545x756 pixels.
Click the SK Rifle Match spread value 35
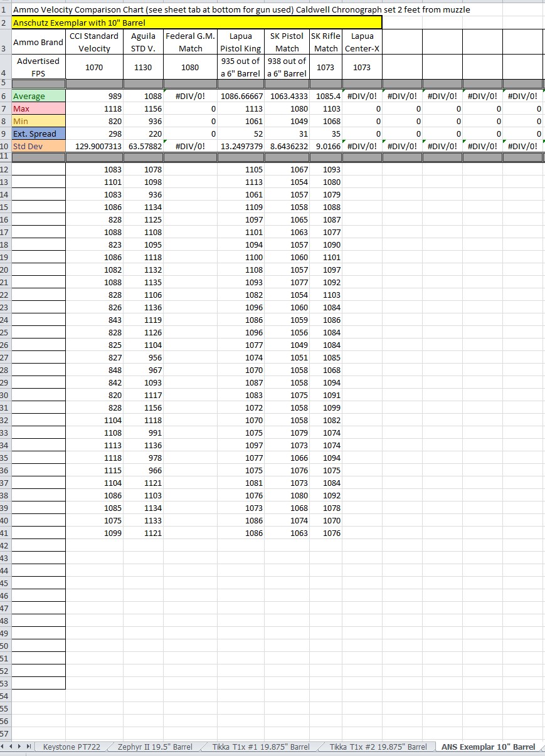coord(326,134)
